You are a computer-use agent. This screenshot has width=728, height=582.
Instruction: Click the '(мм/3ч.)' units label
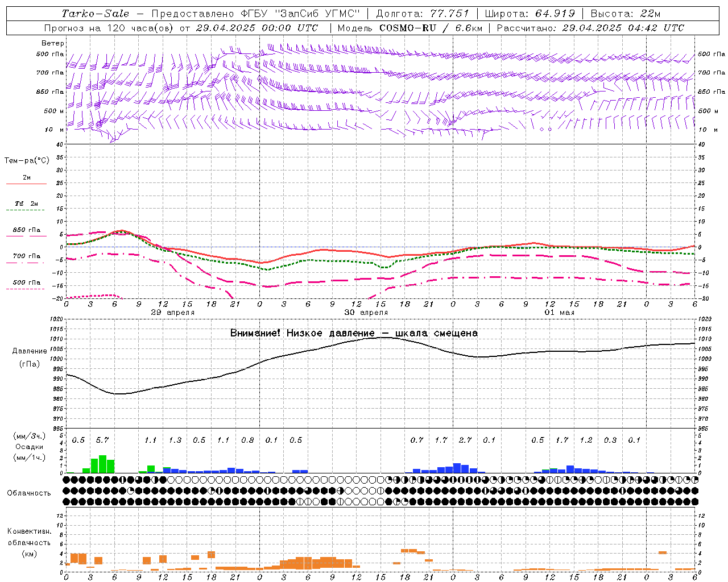[x=28, y=436]
